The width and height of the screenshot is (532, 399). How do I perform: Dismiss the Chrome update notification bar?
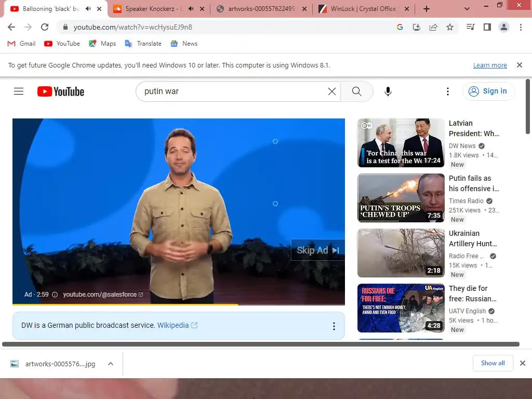tap(519, 65)
